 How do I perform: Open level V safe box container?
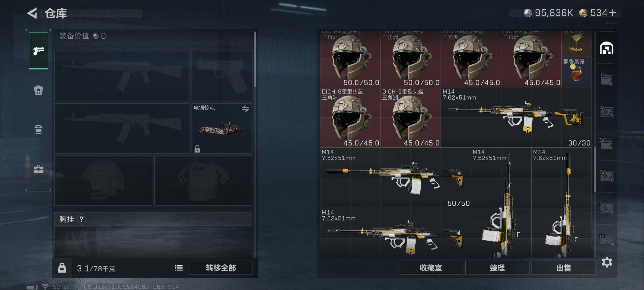tap(607, 112)
